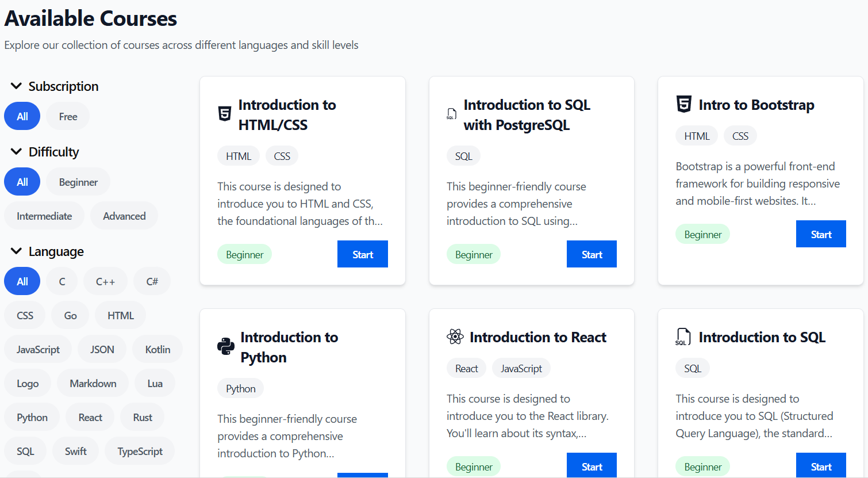
Task: Filter by TypeScript language
Action: coord(140,451)
